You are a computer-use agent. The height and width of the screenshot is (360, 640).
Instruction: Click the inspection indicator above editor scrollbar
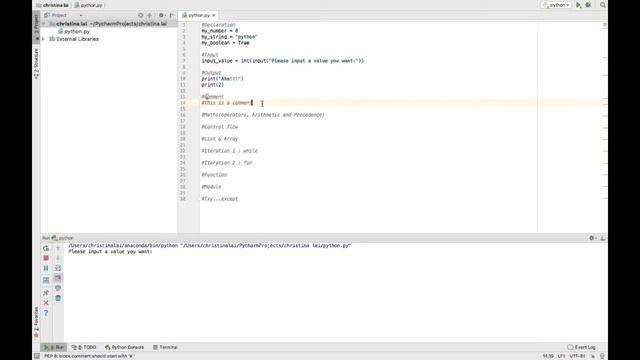(x=604, y=24)
